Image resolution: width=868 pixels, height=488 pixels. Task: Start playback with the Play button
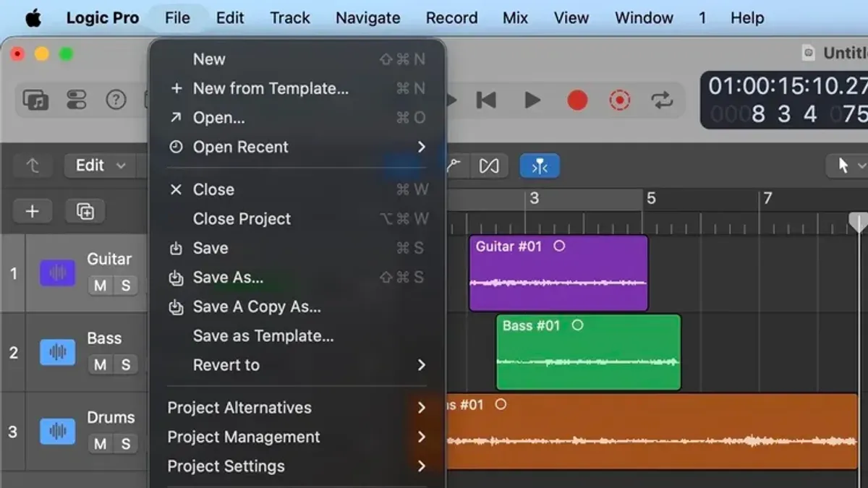click(532, 100)
